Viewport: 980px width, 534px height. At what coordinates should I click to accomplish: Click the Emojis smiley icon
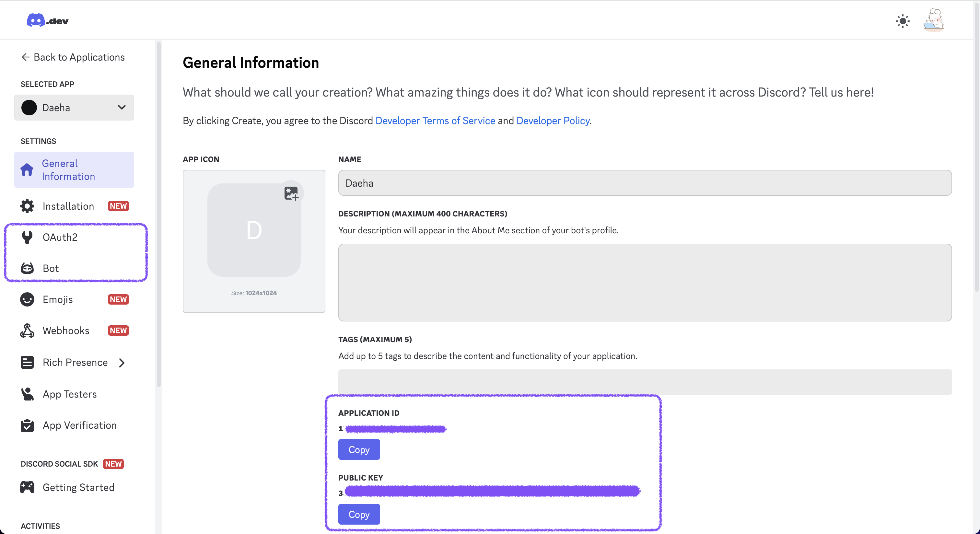point(27,300)
